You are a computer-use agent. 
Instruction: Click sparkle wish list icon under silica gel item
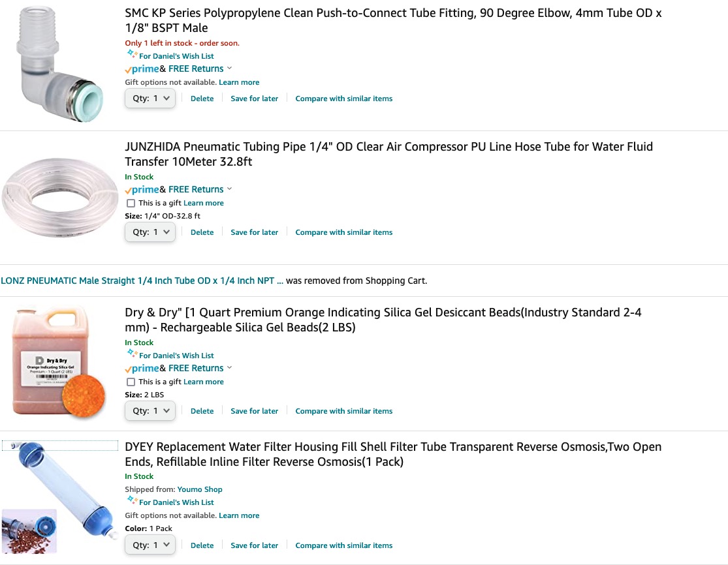tap(132, 354)
